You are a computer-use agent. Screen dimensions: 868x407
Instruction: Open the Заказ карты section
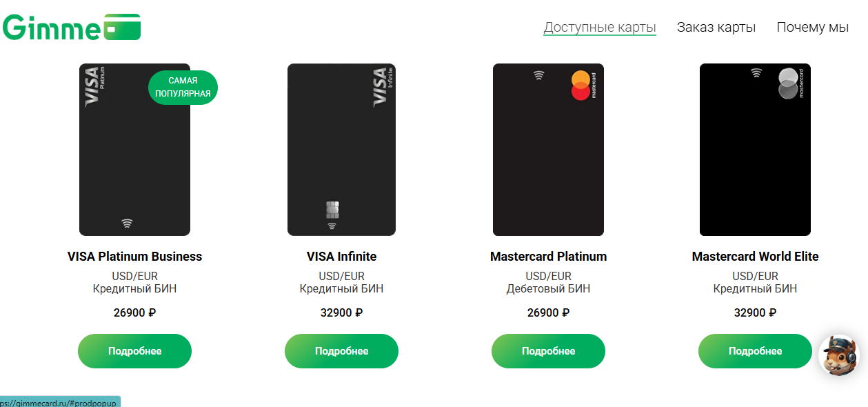pyautogui.click(x=716, y=27)
